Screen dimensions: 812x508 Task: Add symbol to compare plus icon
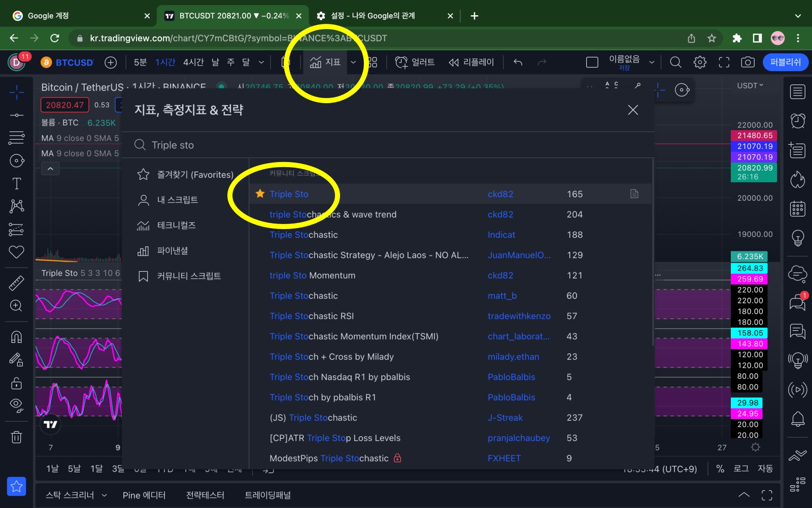click(x=111, y=62)
